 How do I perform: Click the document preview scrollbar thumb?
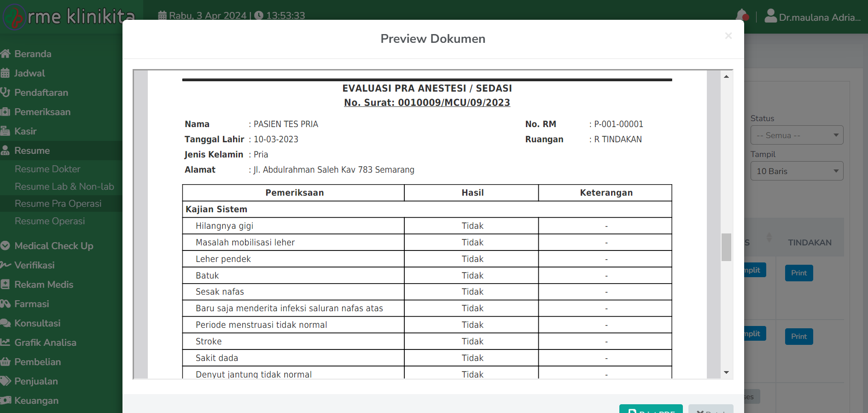[x=726, y=247]
